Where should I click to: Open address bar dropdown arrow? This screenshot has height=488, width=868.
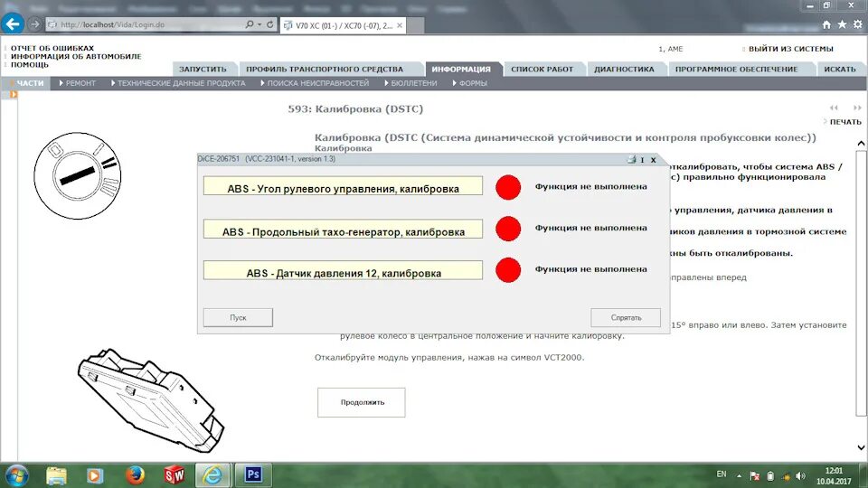click(x=259, y=24)
